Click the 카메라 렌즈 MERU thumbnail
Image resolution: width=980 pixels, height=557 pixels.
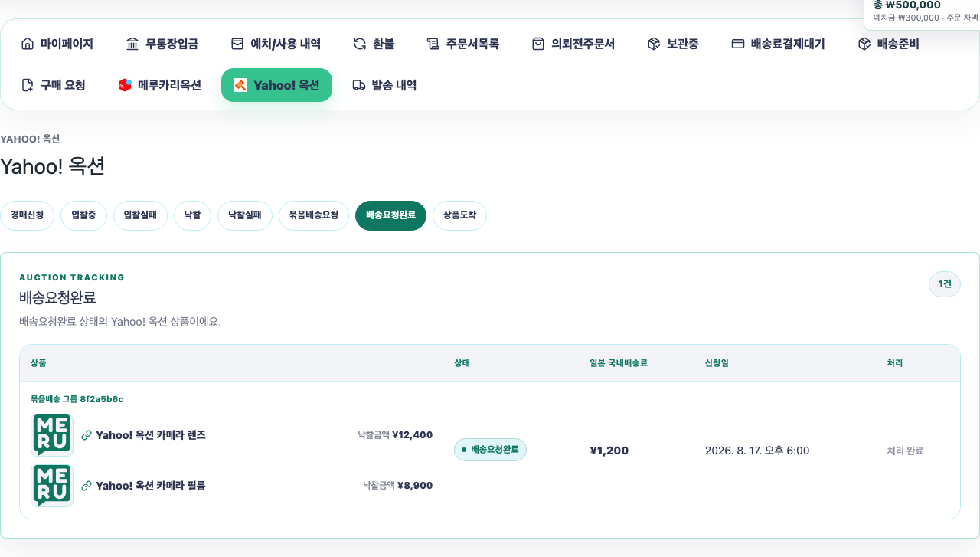[52, 435]
